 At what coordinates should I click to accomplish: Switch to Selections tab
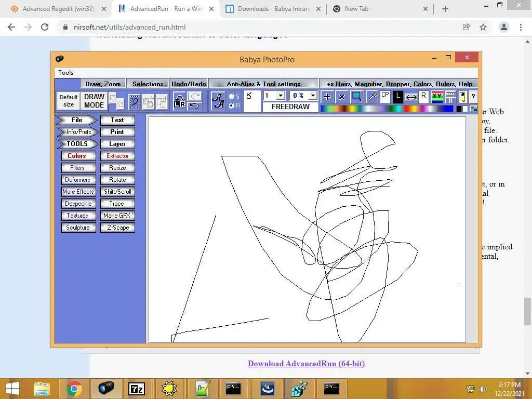pos(148,84)
